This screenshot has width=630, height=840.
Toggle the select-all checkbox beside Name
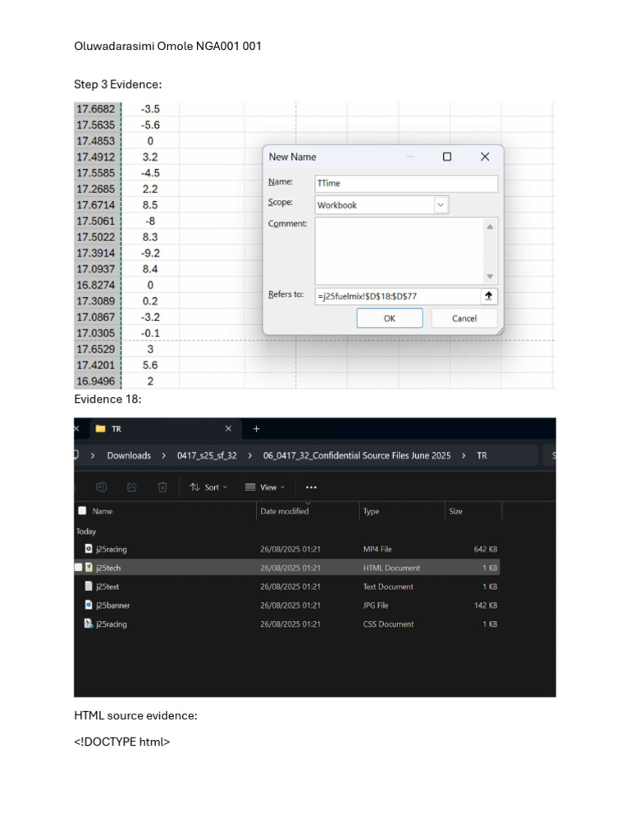(82, 510)
